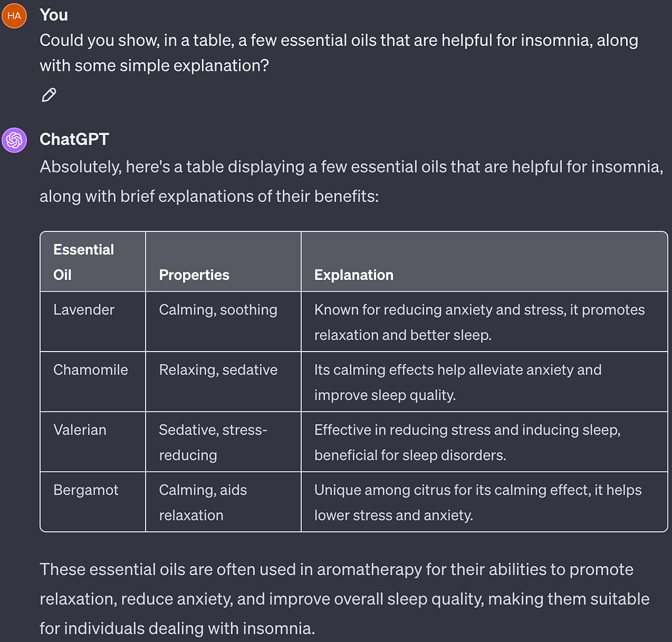
Task: Click the user's question about essential oils
Action: [339, 52]
